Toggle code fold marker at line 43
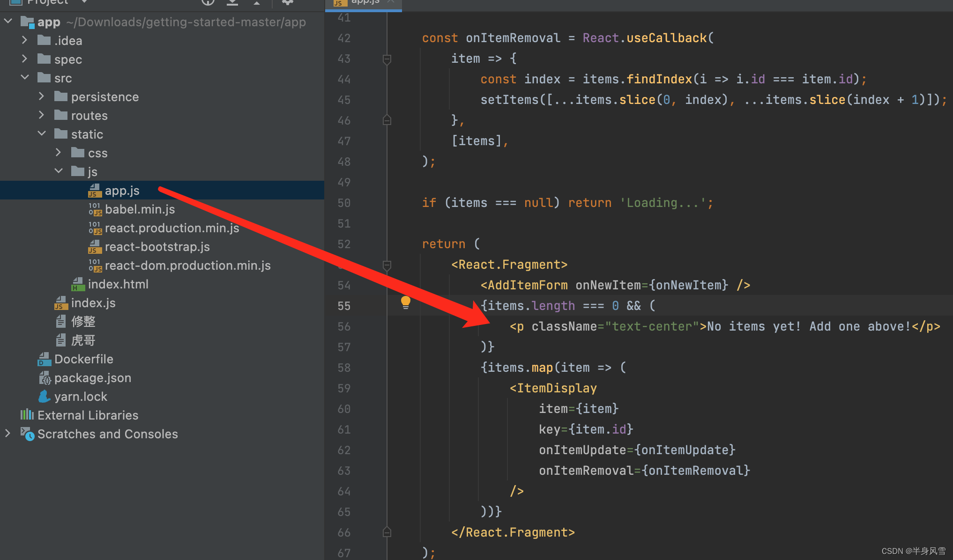The width and height of the screenshot is (953, 560). (387, 59)
